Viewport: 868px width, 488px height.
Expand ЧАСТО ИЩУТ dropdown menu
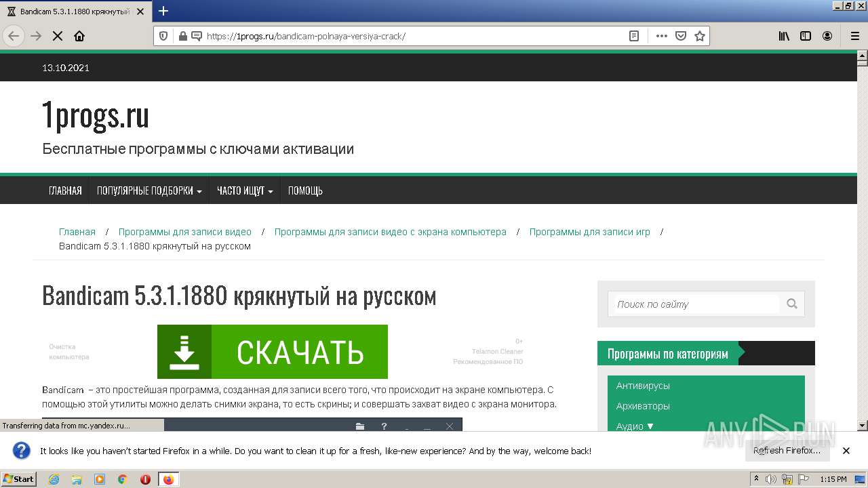[245, 190]
